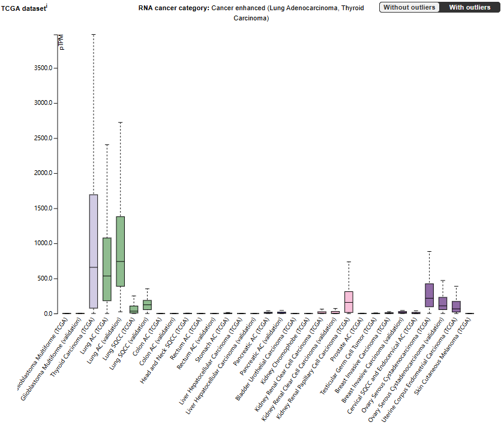This screenshot has width=504, height=431.
Task: Click the info icon beside TCGA dataset
Action: [47, 5]
